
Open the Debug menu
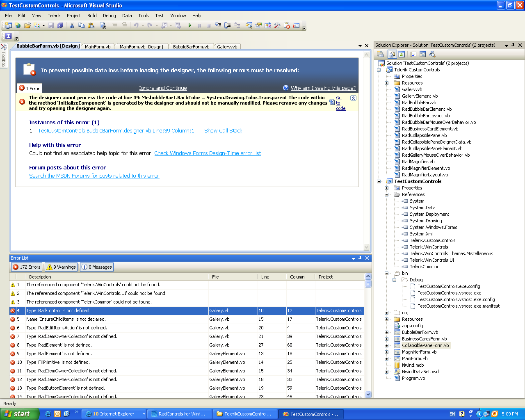[109, 16]
